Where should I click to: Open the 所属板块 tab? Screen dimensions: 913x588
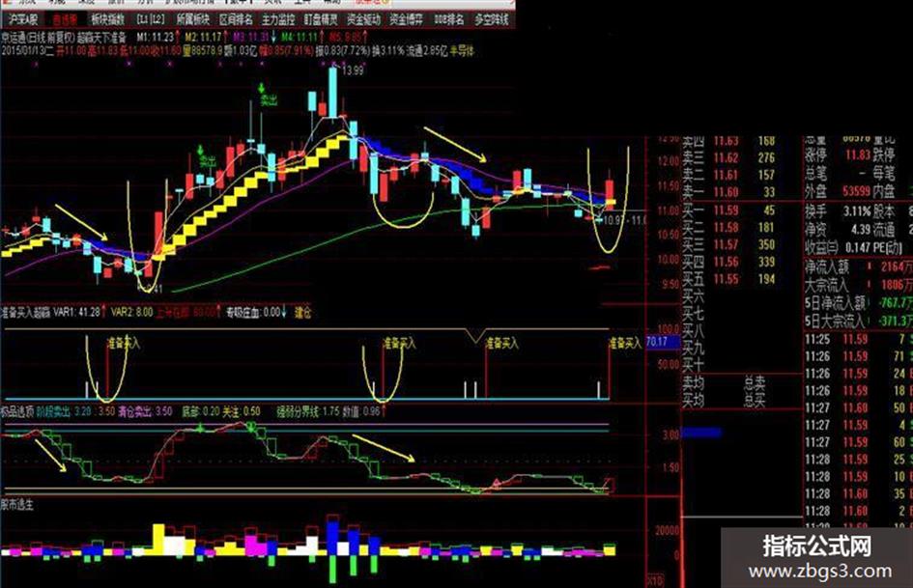pyautogui.click(x=192, y=19)
